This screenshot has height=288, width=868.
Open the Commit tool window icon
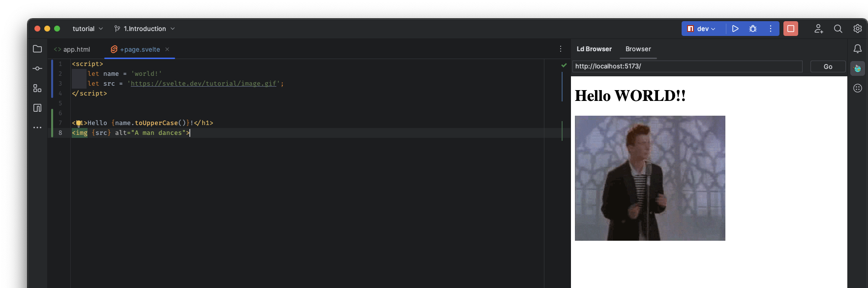(x=37, y=68)
